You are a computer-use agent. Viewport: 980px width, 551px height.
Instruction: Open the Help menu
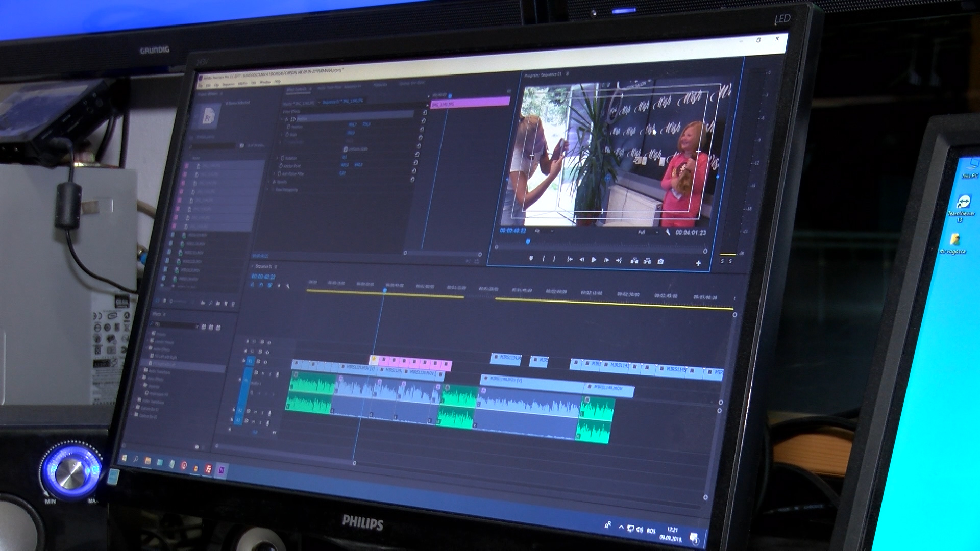(x=277, y=82)
